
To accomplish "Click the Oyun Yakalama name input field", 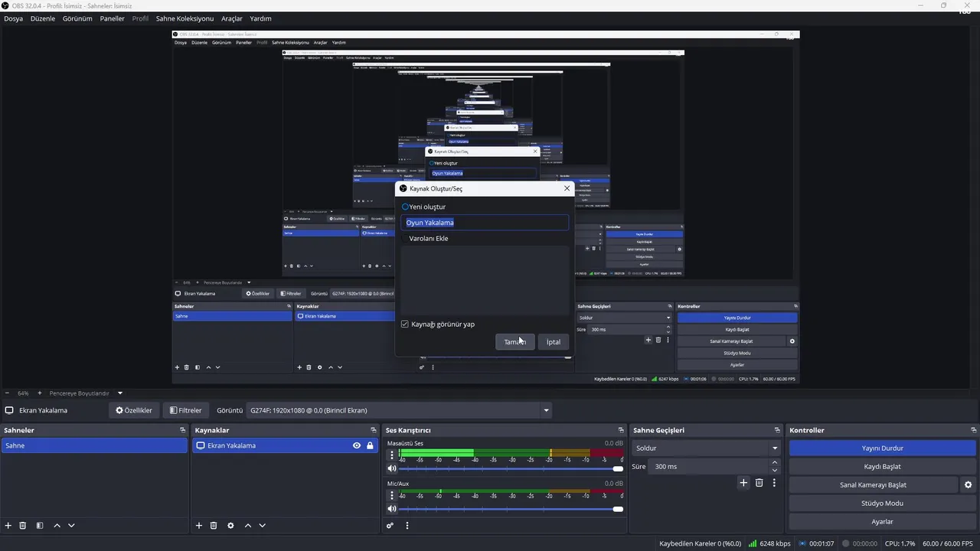I will click(x=485, y=223).
